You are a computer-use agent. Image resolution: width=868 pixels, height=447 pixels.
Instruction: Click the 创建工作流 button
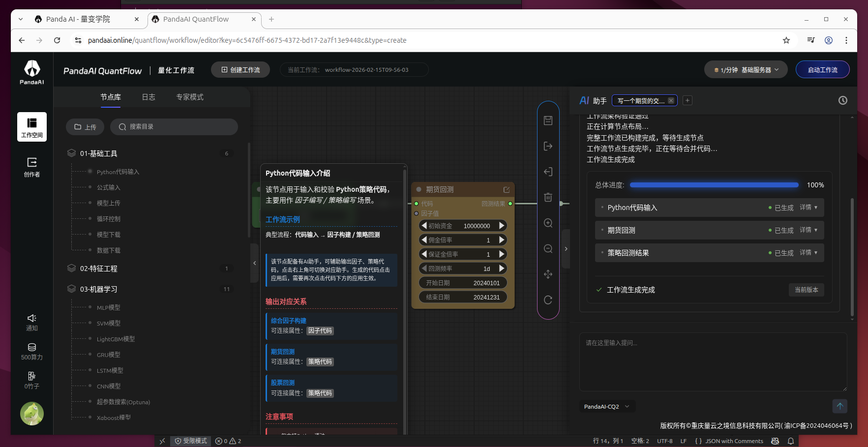pos(240,70)
